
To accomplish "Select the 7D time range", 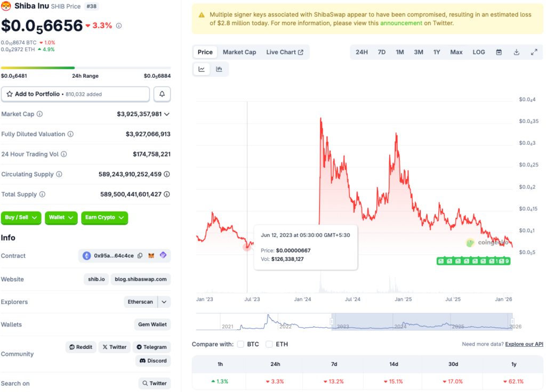I will click(382, 52).
